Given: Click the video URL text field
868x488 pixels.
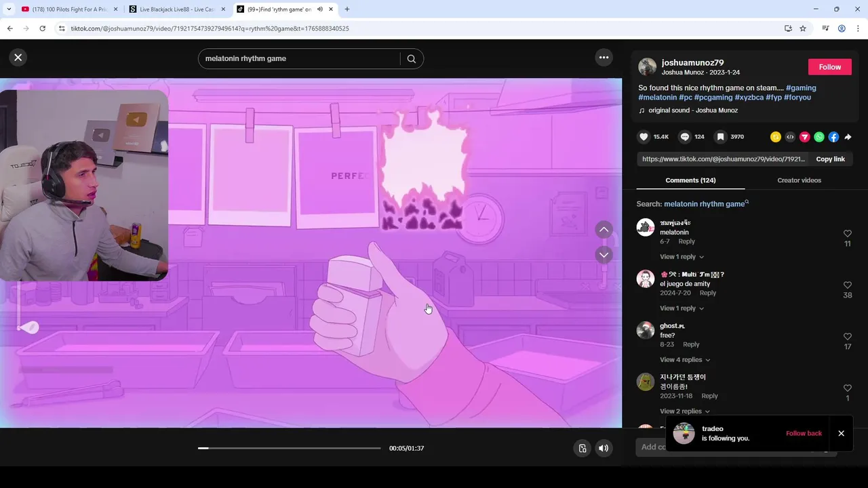Looking at the screenshot, I should tap(723, 159).
